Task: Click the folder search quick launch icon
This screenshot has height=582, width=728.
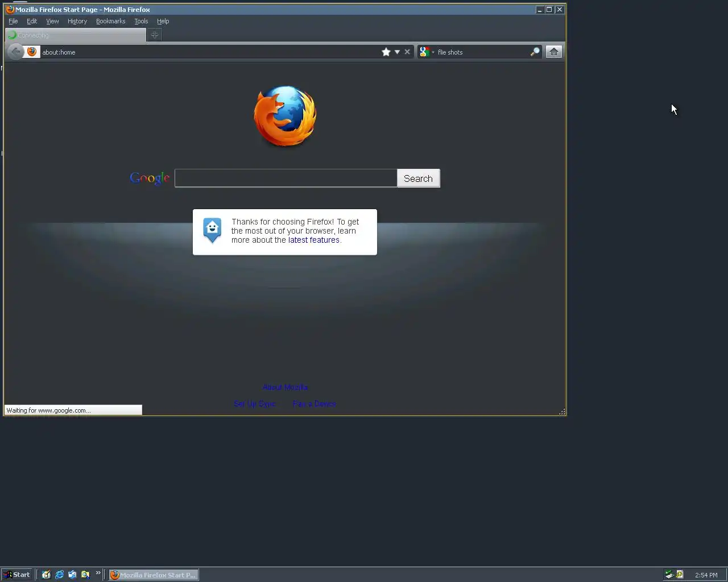Action: pos(85,575)
